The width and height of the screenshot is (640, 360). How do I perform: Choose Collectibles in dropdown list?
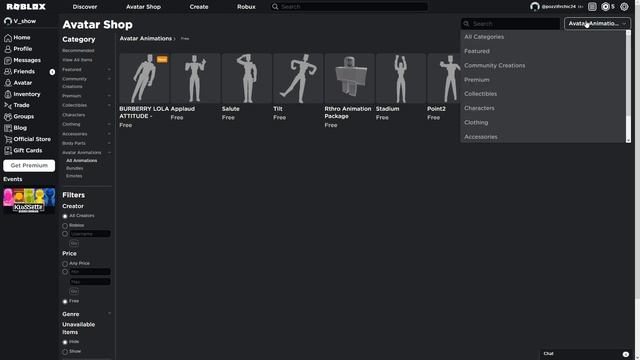tap(542, 94)
